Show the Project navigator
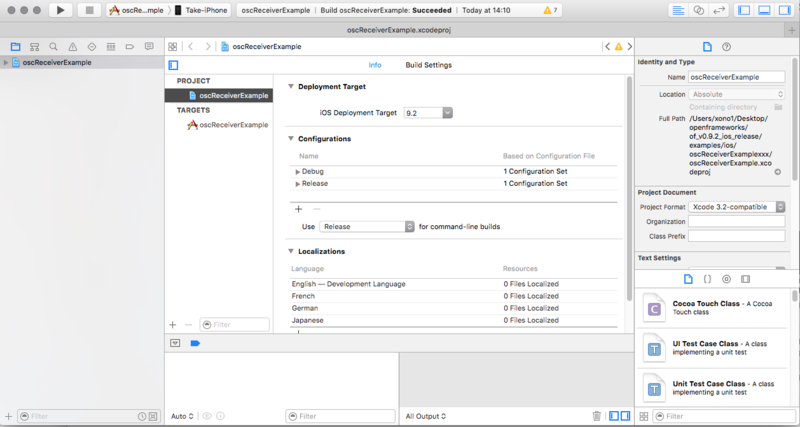The image size is (800, 427). pos(15,47)
